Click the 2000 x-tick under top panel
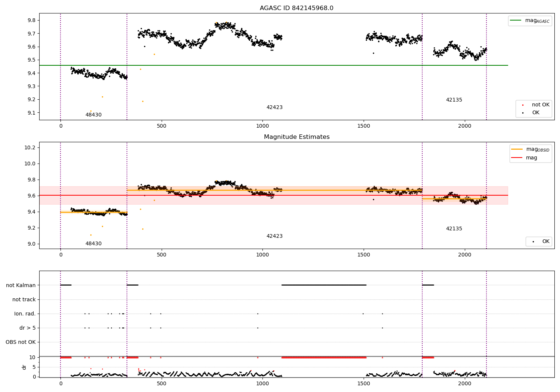Viewport: 560px width, 392px height. click(x=464, y=126)
